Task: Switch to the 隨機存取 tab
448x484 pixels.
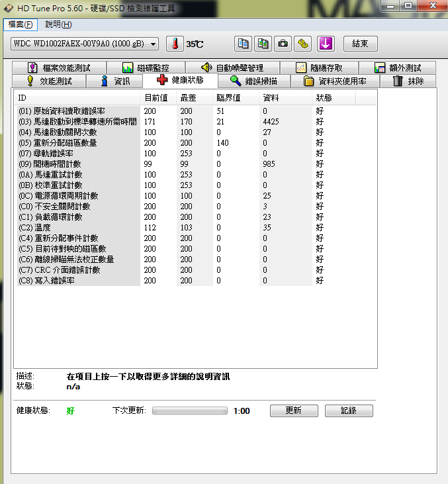Action: point(319,68)
